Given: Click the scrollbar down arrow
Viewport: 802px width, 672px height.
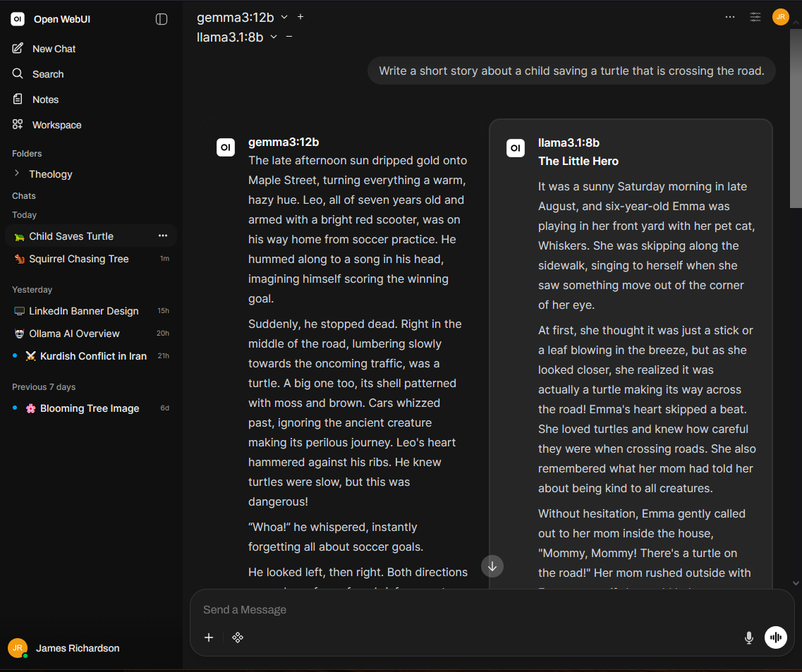Looking at the screenshot, I should 796,583.
